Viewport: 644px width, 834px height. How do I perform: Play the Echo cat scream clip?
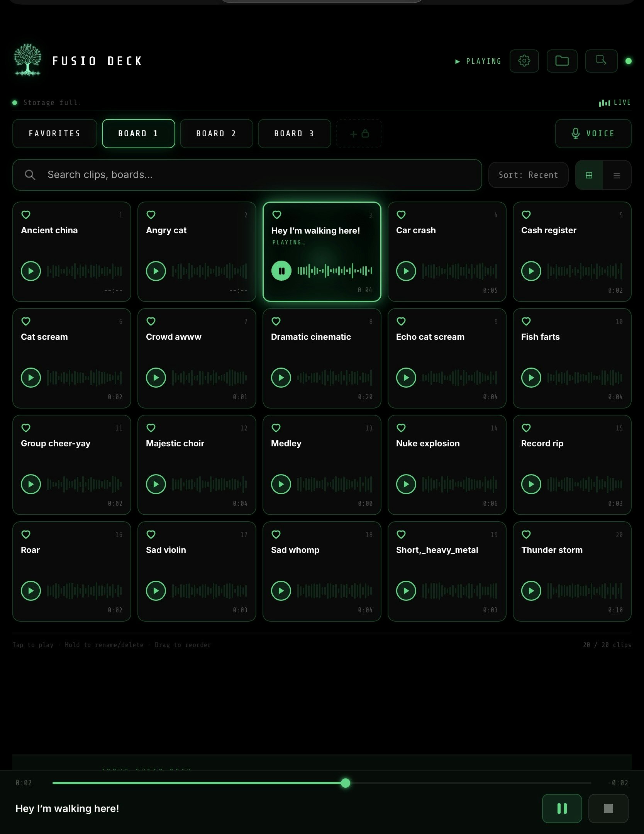406,378
